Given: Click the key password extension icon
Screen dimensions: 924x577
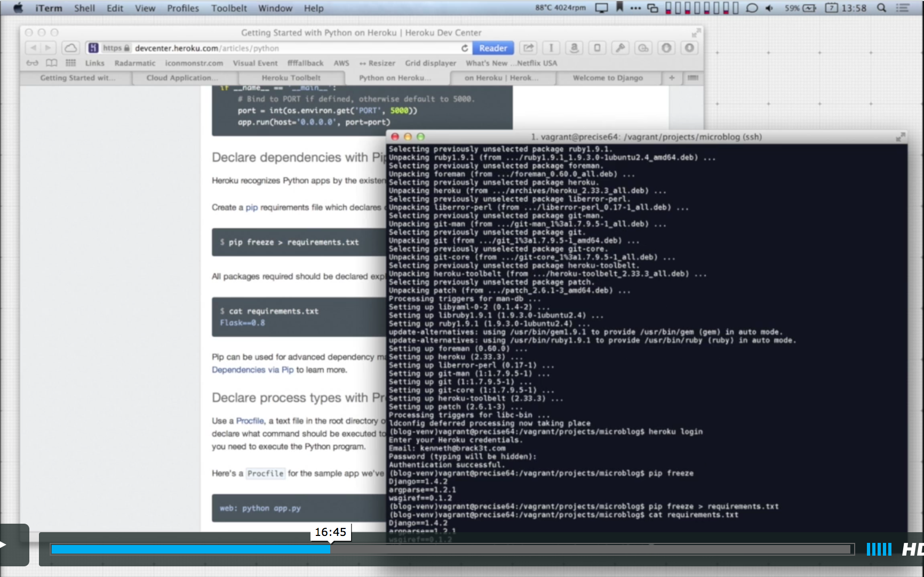Looking at the screenshot, I should point(620,48).
